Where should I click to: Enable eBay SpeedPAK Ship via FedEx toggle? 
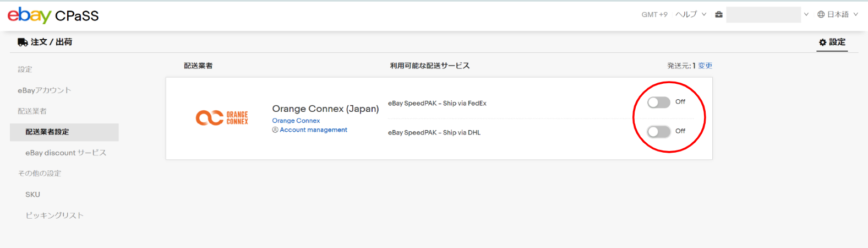[x=658, y=103]
